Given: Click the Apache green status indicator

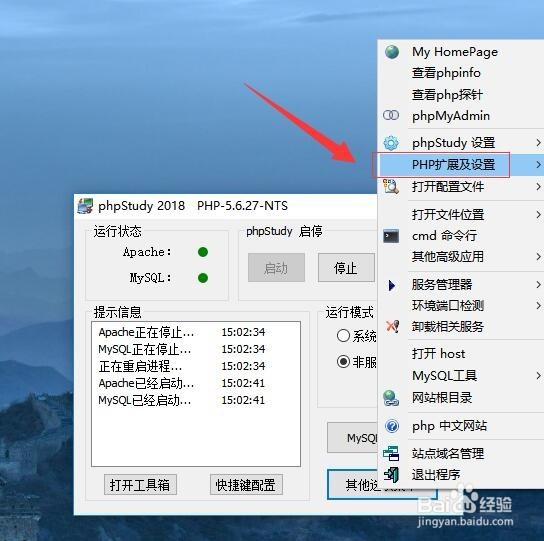Looking at the screenshot, I should (x=203, y=252).
